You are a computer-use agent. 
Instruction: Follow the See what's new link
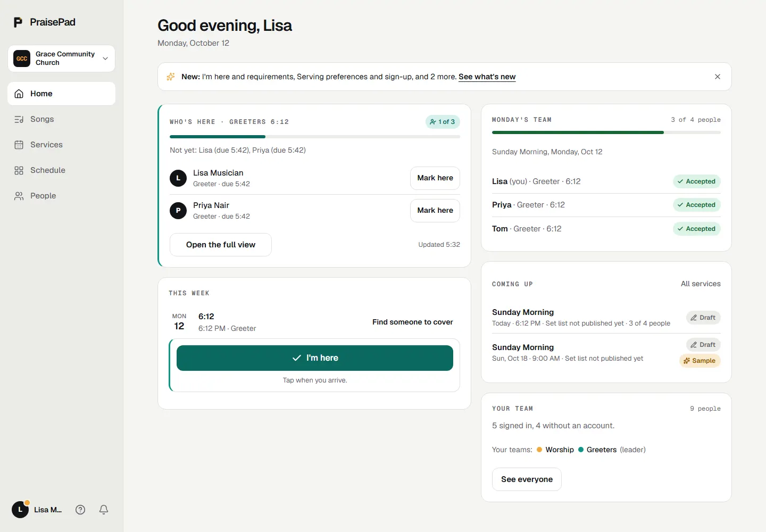click(487, 77)
